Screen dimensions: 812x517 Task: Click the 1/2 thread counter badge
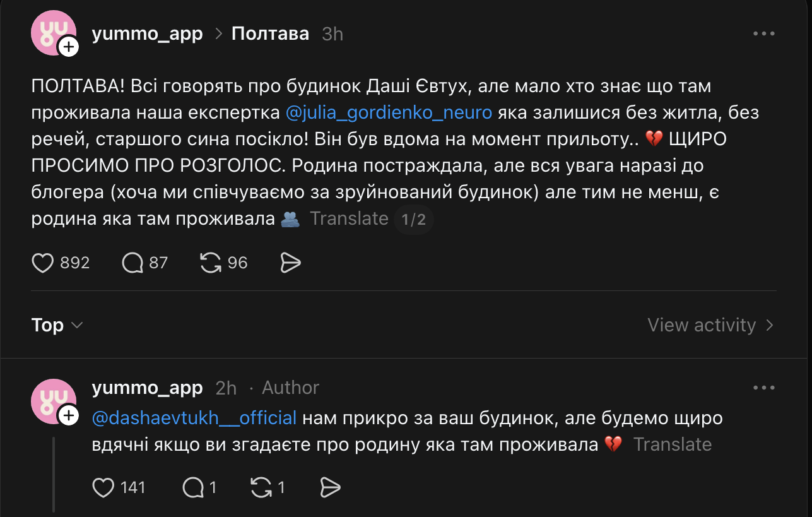[x=414, y=219]
